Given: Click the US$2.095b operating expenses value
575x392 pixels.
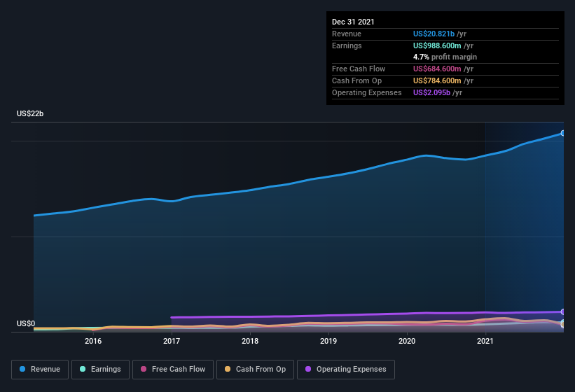Looking at the screenshot, I should [x=431, y=92].
